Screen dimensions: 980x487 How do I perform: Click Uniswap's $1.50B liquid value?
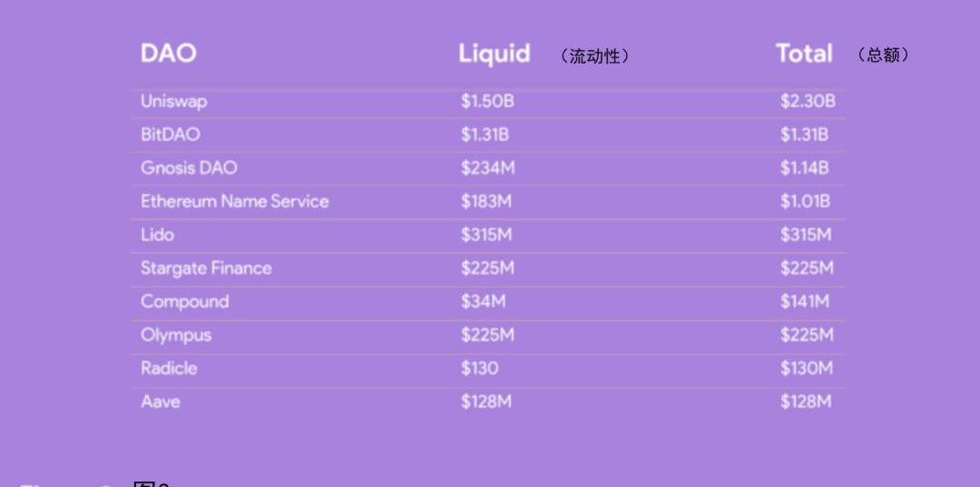tap(487, 102)
